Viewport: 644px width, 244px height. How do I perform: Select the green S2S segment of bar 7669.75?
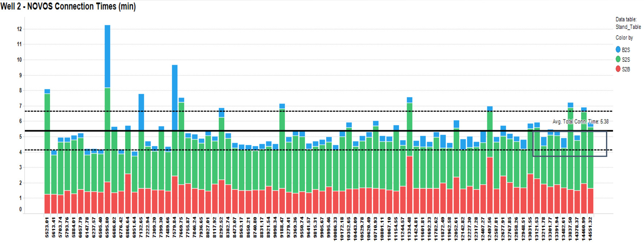click(x=181, y=144)
